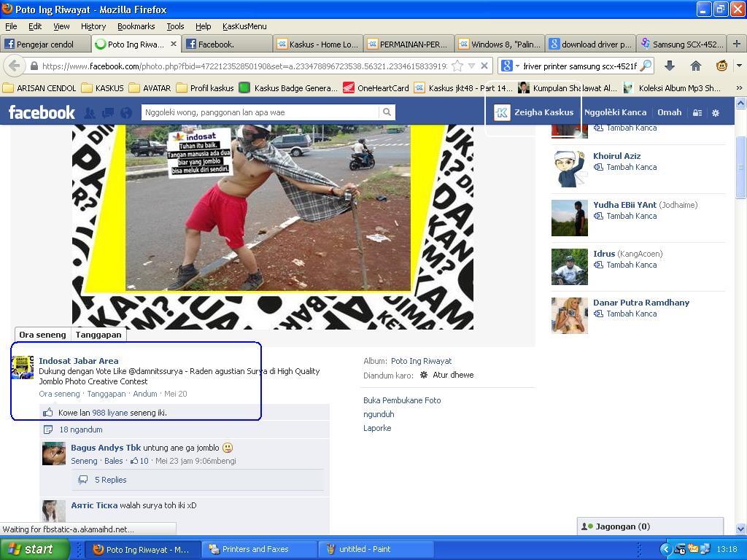Screen dimensions: 747x560
Task: Go to Firefox home page icon
Action: pyautogui.click(x=695, y=66)
